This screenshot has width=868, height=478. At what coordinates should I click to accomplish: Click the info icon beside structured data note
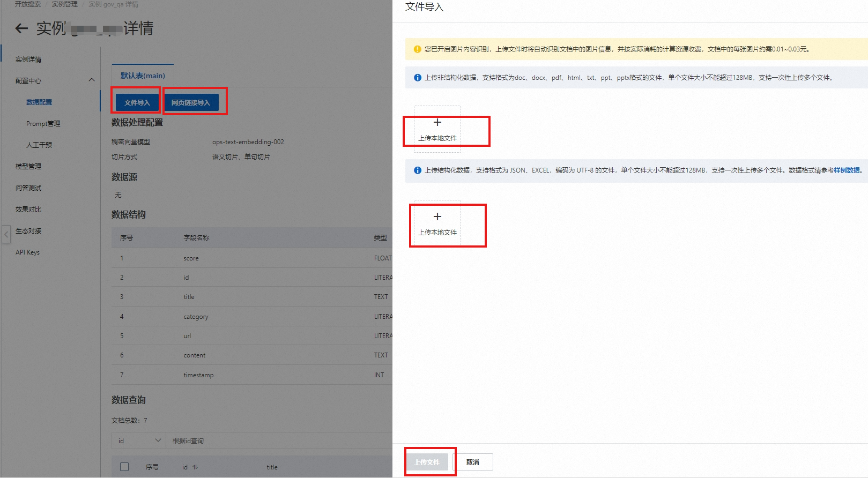417,170
